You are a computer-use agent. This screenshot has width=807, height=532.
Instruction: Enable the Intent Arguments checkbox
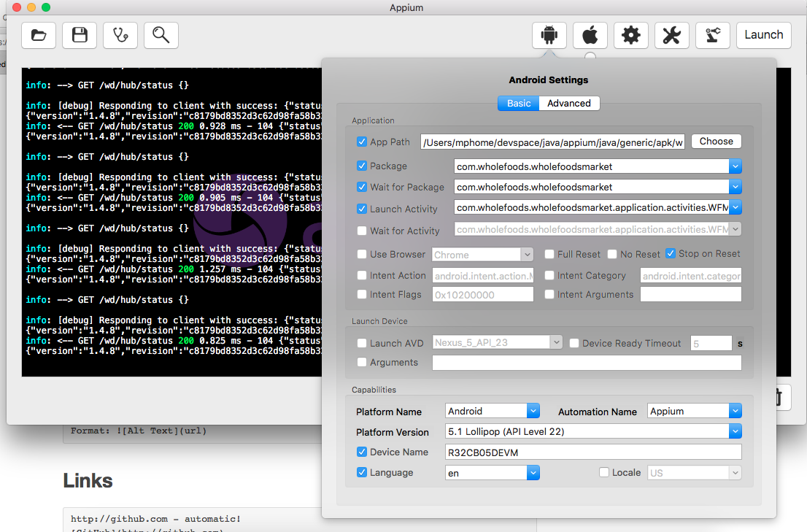pos(549,294)
